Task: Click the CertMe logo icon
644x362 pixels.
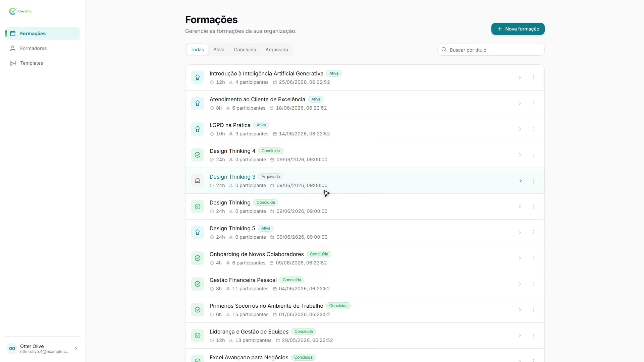Action: pyautogui.click(x=13, y=11)
